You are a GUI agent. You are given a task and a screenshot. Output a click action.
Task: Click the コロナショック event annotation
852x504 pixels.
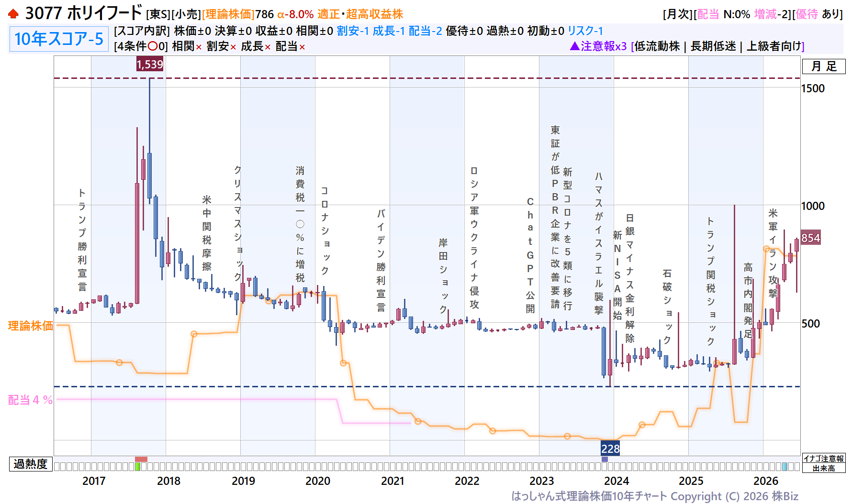click(325, 230)
